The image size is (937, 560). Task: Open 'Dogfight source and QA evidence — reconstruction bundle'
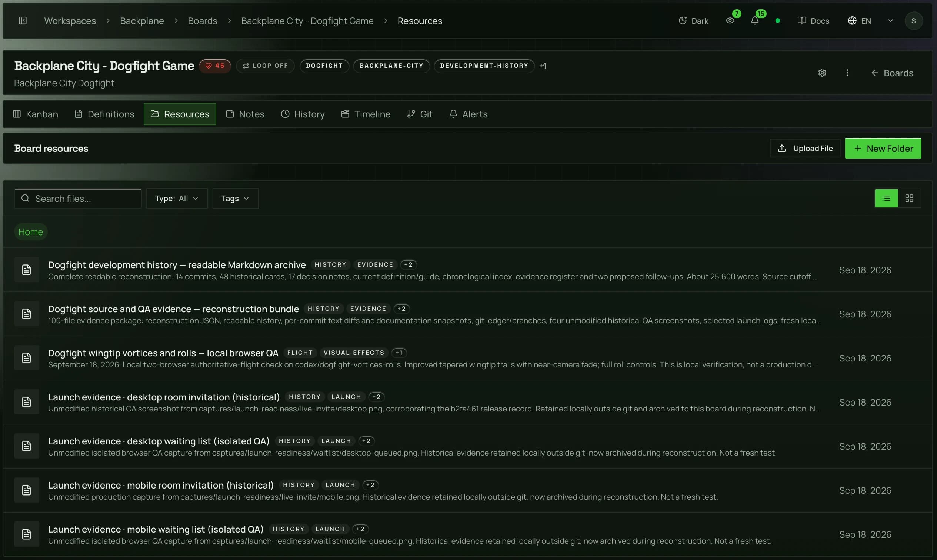174,309
